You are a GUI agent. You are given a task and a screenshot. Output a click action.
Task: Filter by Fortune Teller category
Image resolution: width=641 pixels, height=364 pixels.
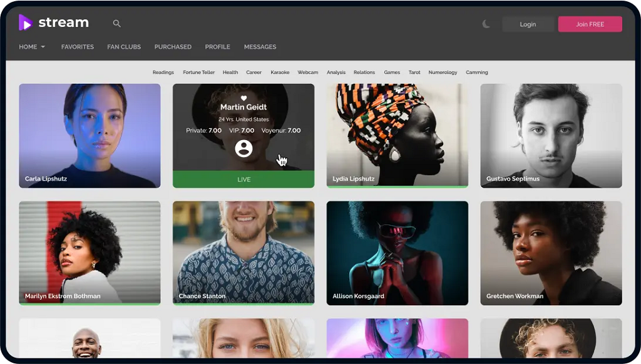[x=198, y=73]
